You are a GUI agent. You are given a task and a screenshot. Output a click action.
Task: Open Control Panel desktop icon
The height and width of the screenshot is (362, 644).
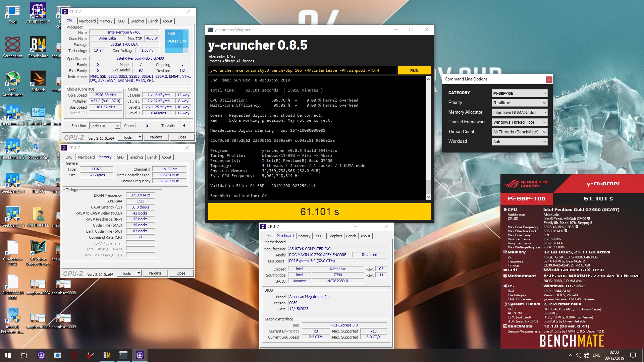click(x=38, y=115)
